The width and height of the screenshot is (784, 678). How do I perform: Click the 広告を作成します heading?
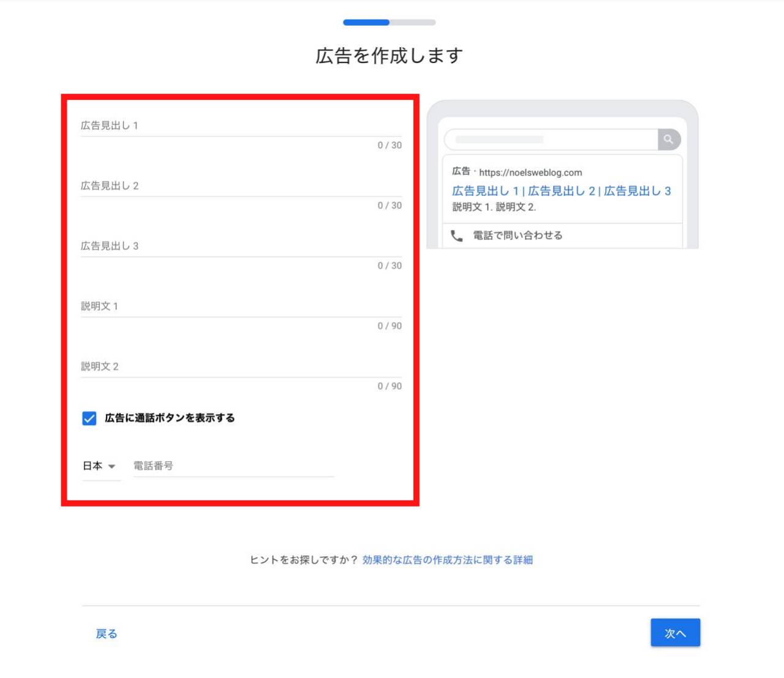390,56
